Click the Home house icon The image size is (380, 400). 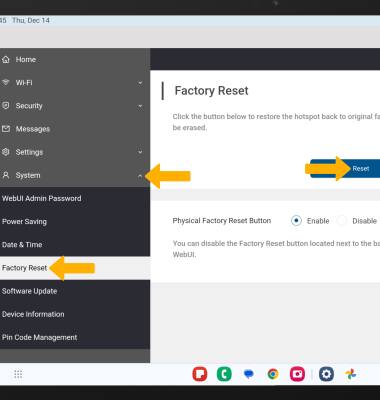[x=6, y=60]
